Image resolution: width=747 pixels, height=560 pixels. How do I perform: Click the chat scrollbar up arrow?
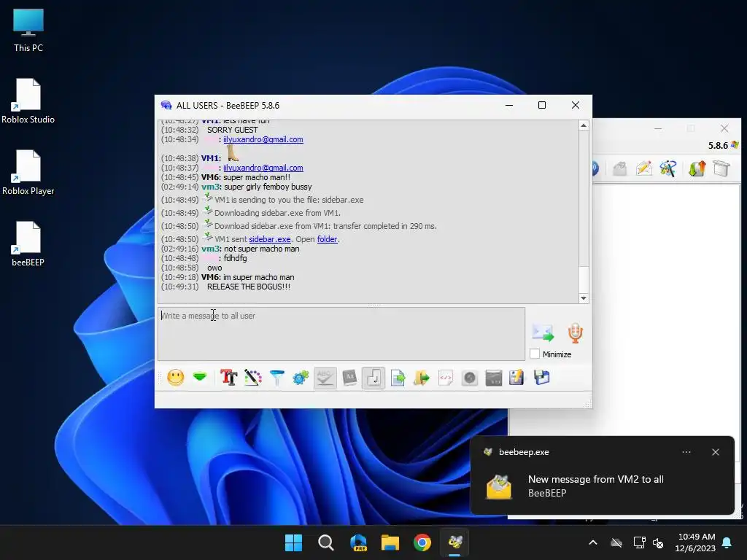click(x=584, y=125)
